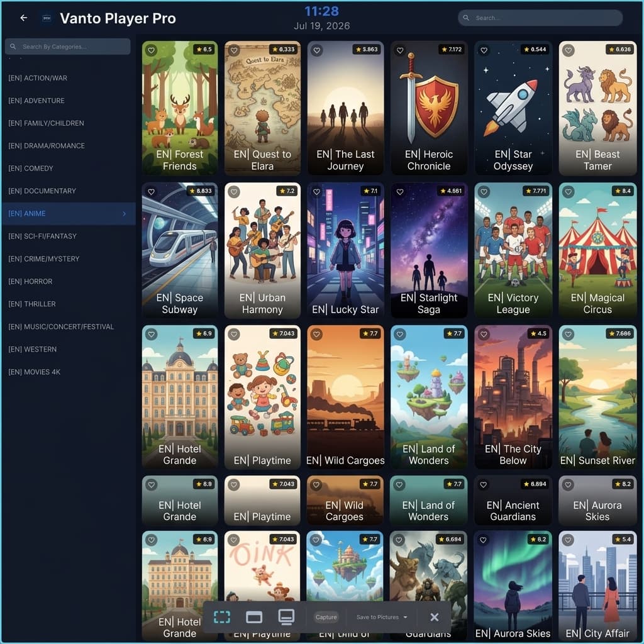Open the Quest to Elara poster
This screenshot has width=644, height=644.
(262, 108)
